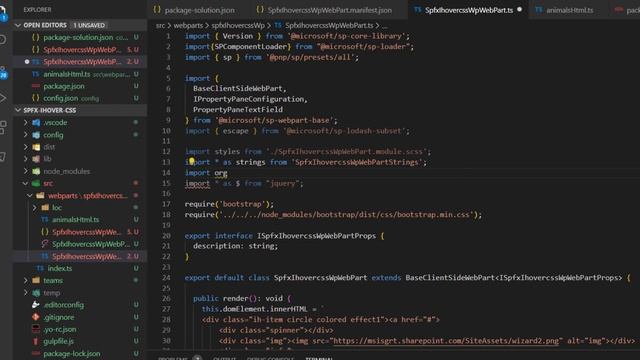Open the PROBLEMS panel tab
640x360 pixels.
coord(173,358)
